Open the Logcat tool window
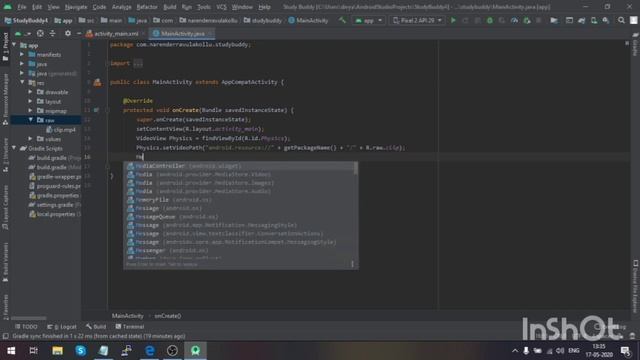Image resolution: width=640 pixels, height=360 pixels. 62,327
